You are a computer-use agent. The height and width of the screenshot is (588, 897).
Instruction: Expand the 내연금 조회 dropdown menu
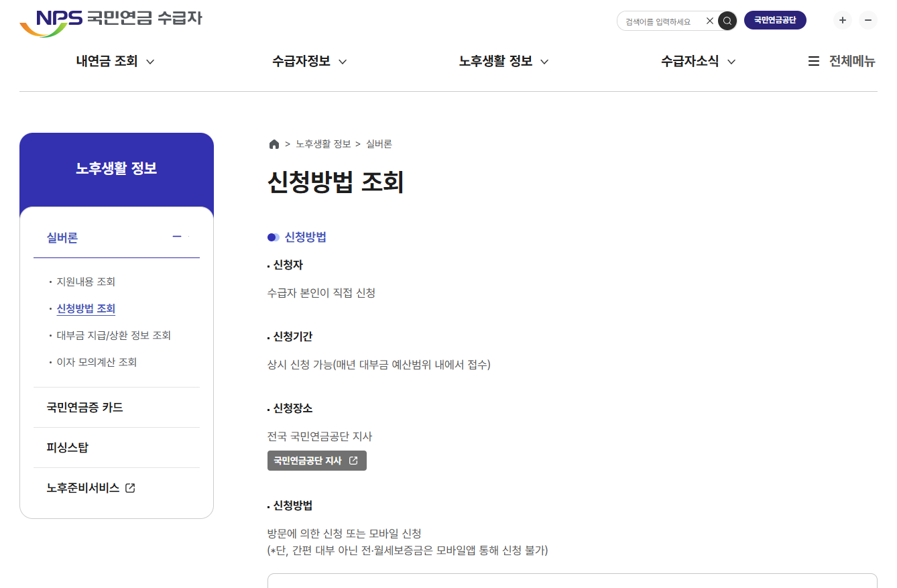click(115, 61)
